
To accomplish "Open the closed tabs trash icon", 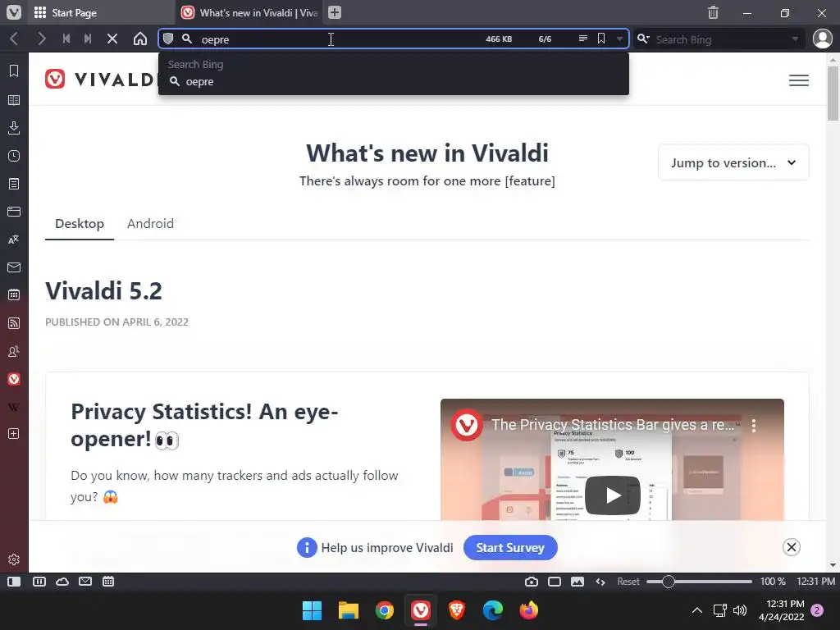I will point(713,12).
